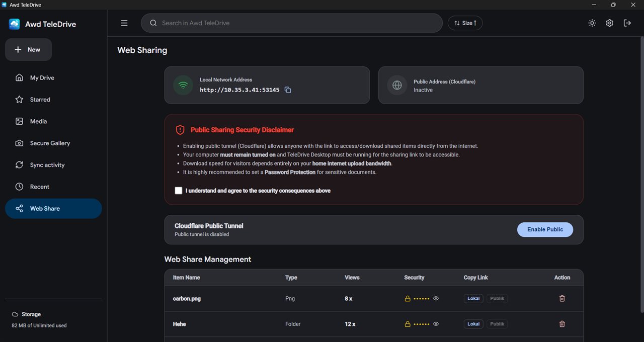The height and width of the screenshot is (342, 644).
Task: Copy Lokal link for Hehe
Action: coord(473,324)
